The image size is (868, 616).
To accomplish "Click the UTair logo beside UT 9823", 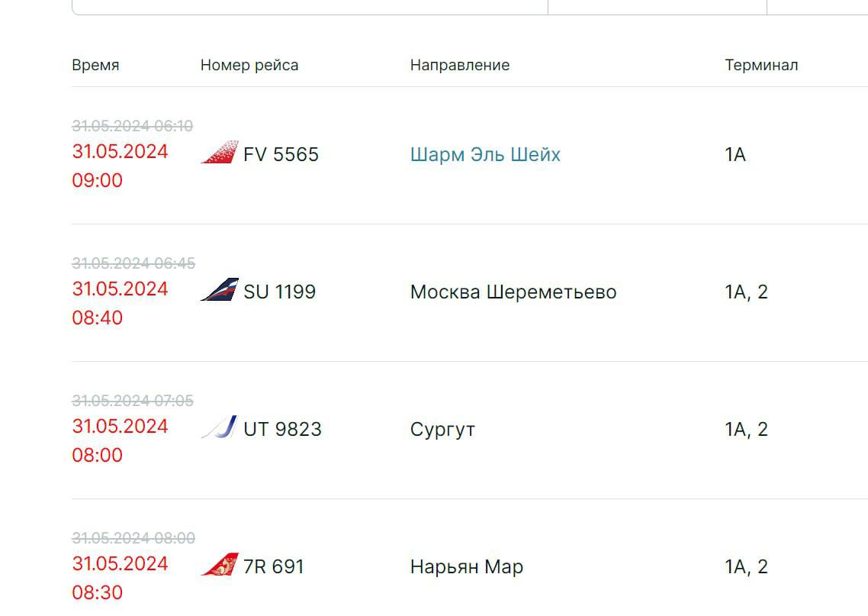I will (x=220, y=427).
